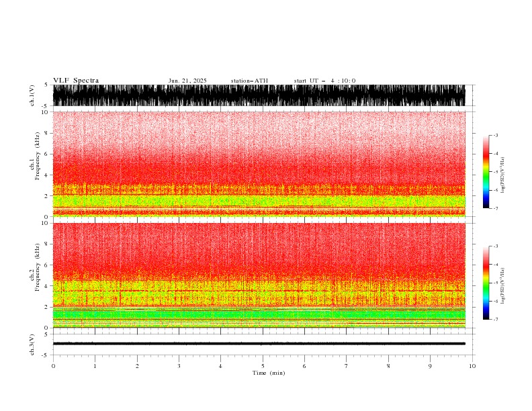Image resolution: width=532 pixels, height=411 pixels.
Task: Click the time axis tick label '9'
Action: click(430, 366)
